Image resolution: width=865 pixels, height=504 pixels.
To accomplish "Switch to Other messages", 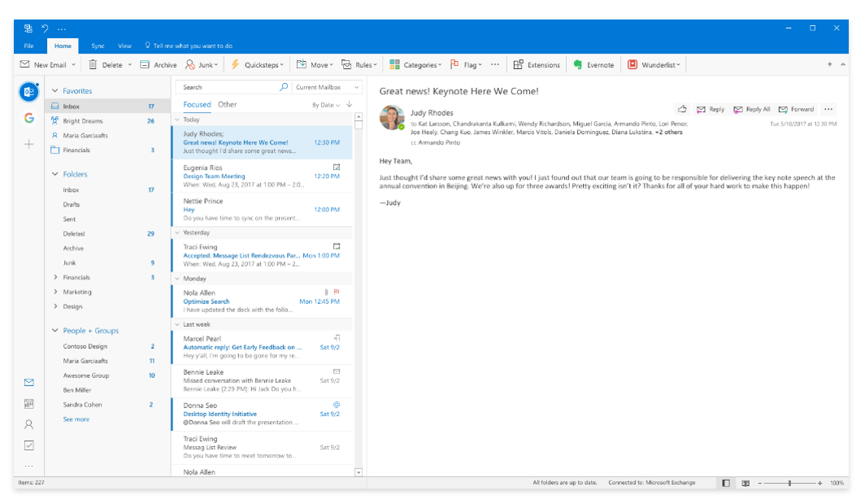I will [x=228, y=104].
